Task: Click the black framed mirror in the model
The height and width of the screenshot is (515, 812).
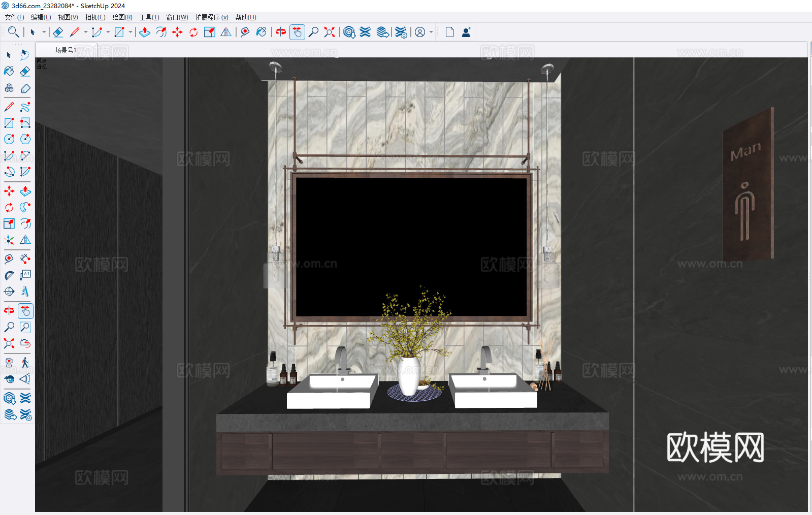Action: pyautogui.click(x=412, y=247)
